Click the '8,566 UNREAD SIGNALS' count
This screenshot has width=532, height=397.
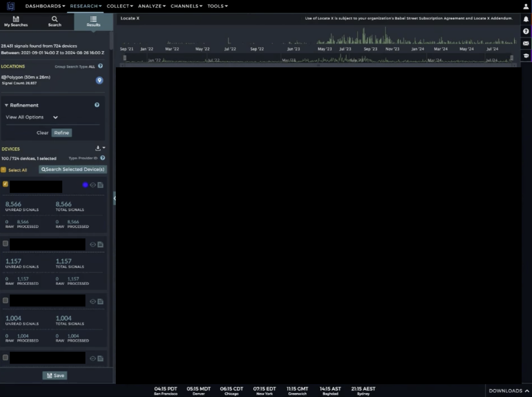click(x=22, y=206)
